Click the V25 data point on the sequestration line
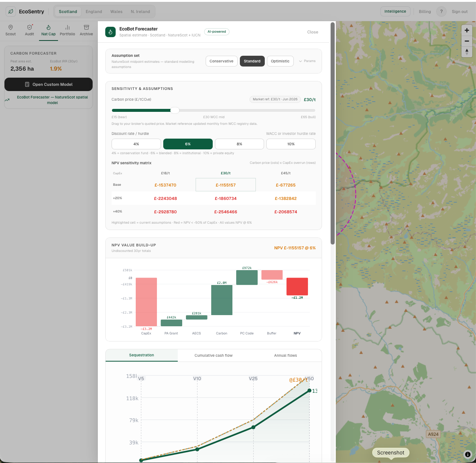476x463 pixels. click(253, 427)
